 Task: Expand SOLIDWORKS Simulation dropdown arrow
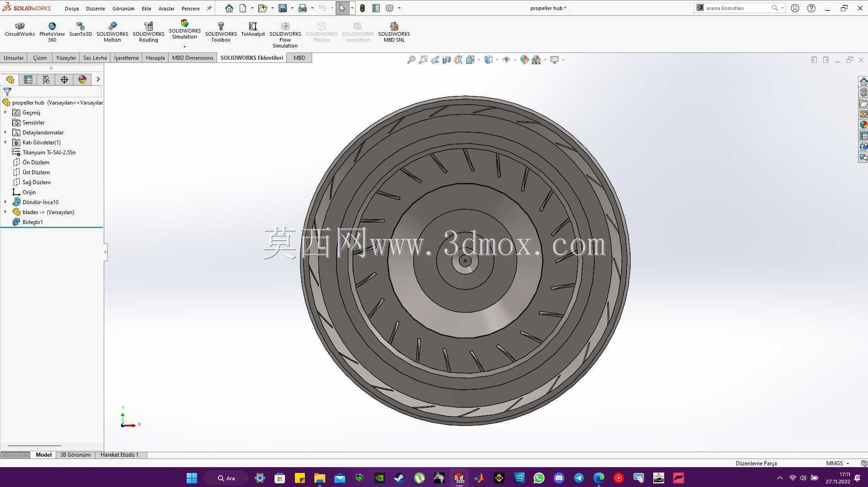pyautogui.click(x=184, y=47)
